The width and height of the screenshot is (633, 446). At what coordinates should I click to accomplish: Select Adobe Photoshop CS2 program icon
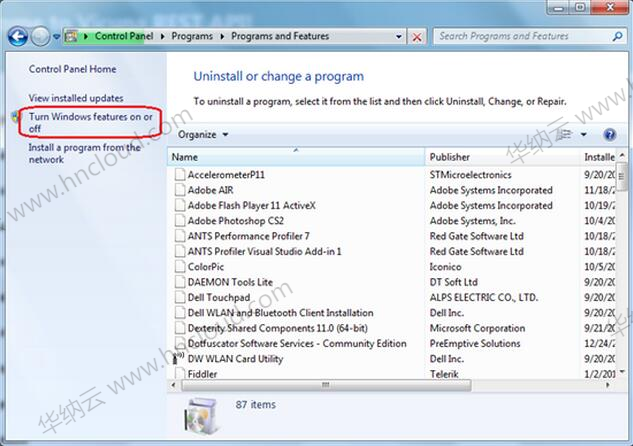[180, 221]
